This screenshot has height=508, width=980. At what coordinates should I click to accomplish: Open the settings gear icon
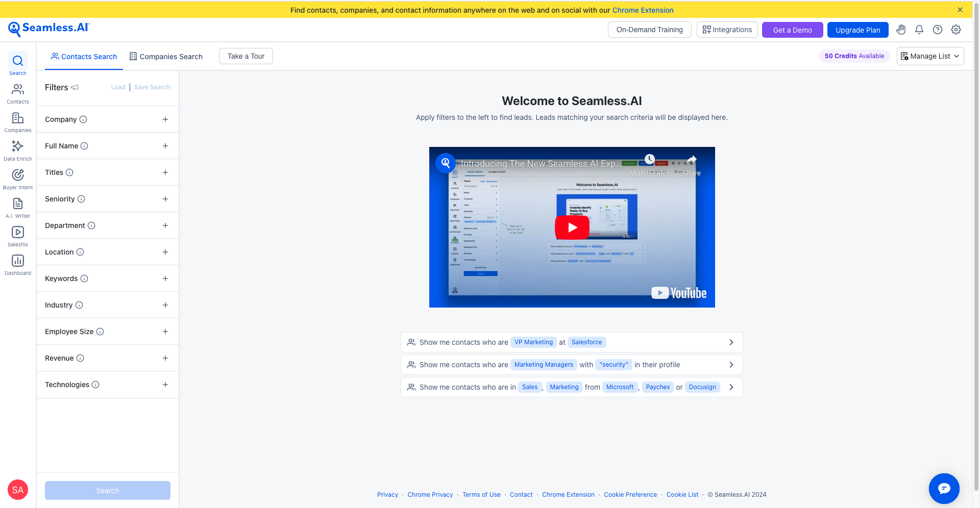956,30
